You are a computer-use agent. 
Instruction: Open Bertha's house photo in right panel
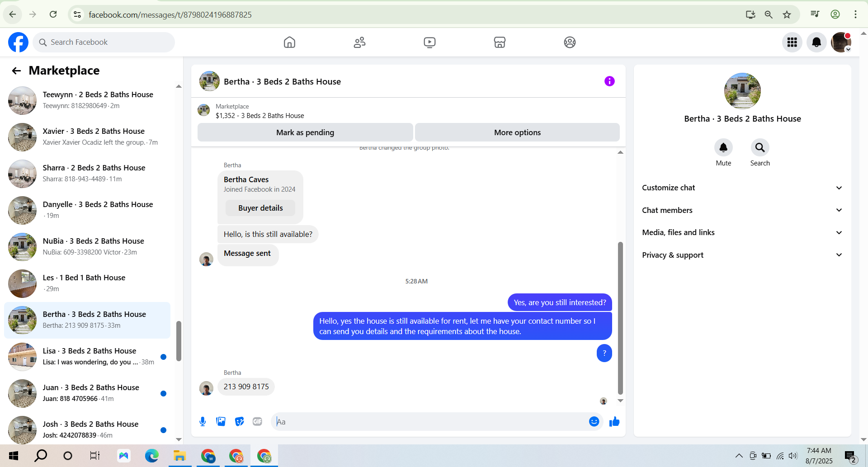click(x=742, y=91)
